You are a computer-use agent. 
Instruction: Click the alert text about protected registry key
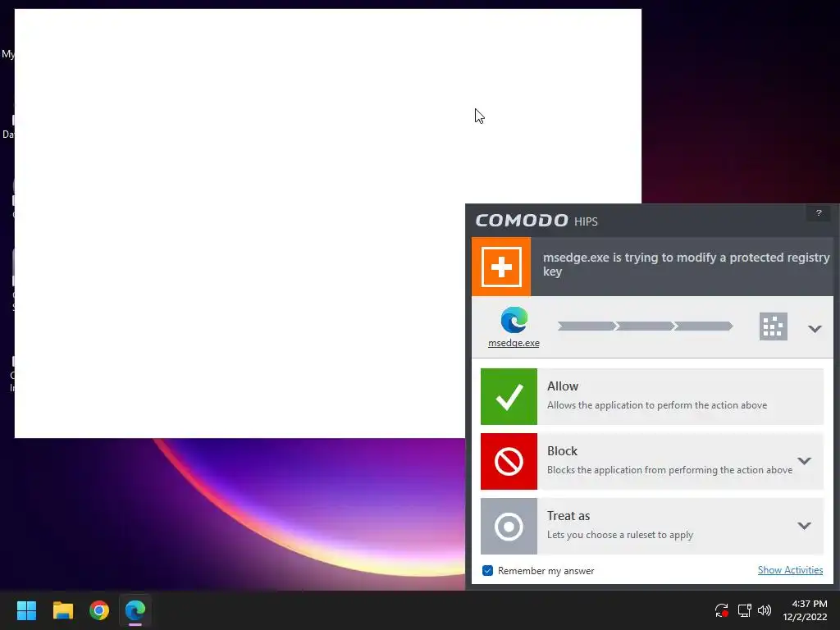(687, 264)
